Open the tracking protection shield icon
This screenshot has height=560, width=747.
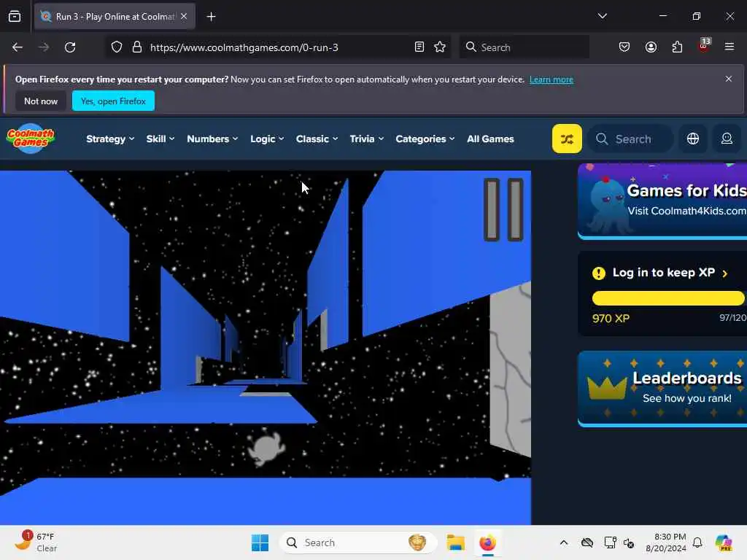coord(116,47)
